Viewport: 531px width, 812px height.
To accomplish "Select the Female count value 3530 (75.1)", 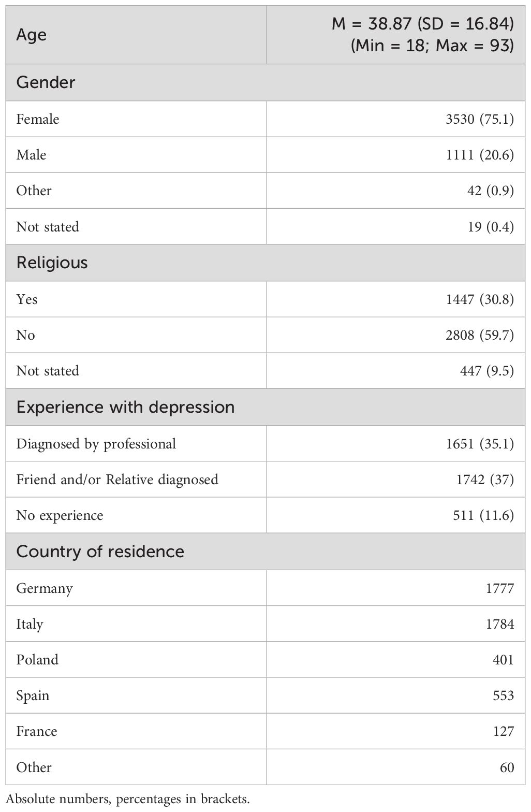I will [x=479, y=119].
